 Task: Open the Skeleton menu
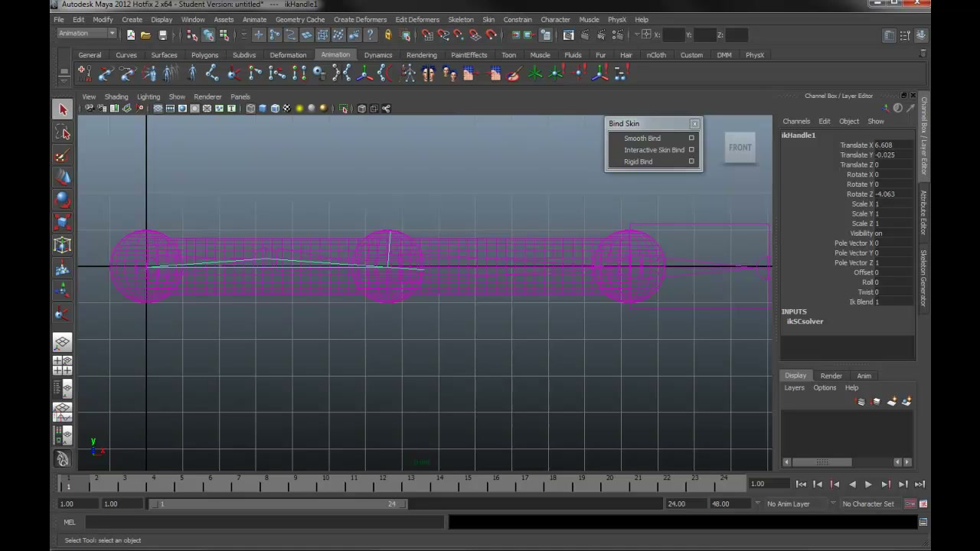click(460, 19)
